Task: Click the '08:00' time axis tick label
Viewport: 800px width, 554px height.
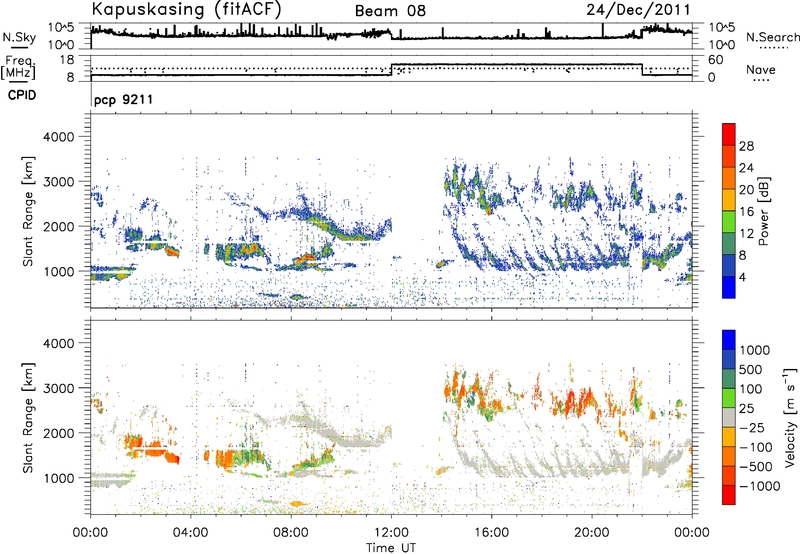Action: [x=291, y=533]
